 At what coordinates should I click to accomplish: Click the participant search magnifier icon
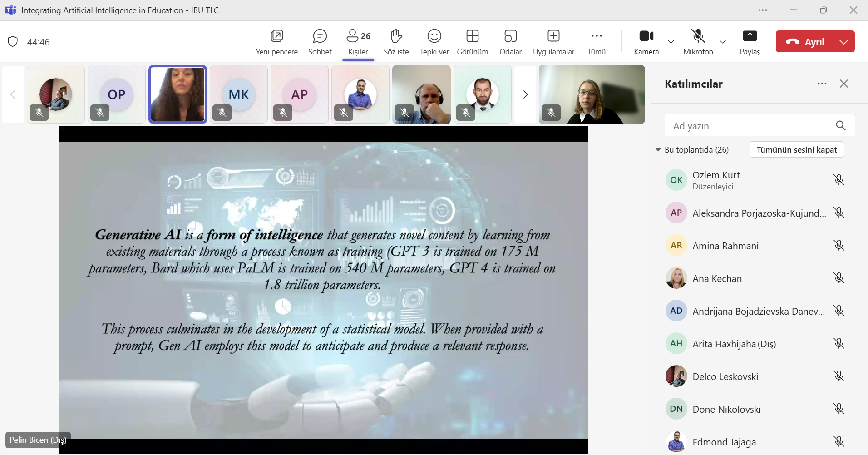840,126
